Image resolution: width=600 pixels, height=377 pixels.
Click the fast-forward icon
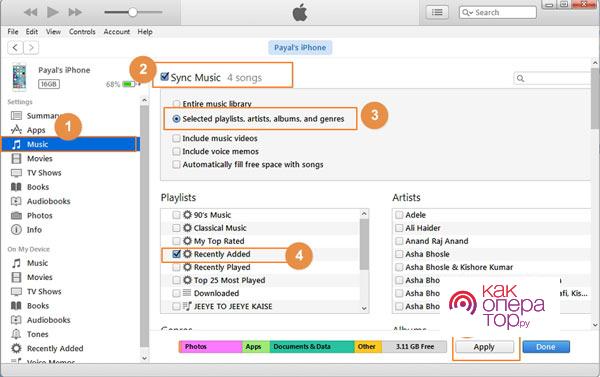pos(75,12)
